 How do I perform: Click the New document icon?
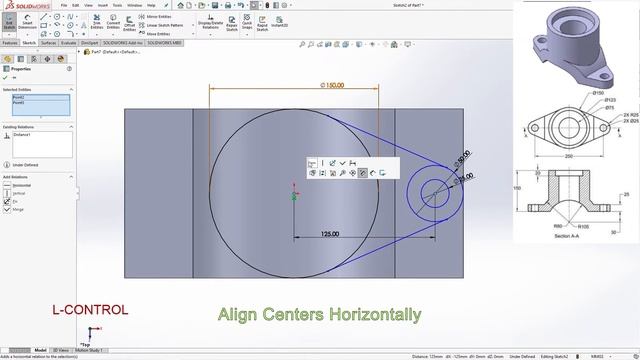(x=189, y=5)
